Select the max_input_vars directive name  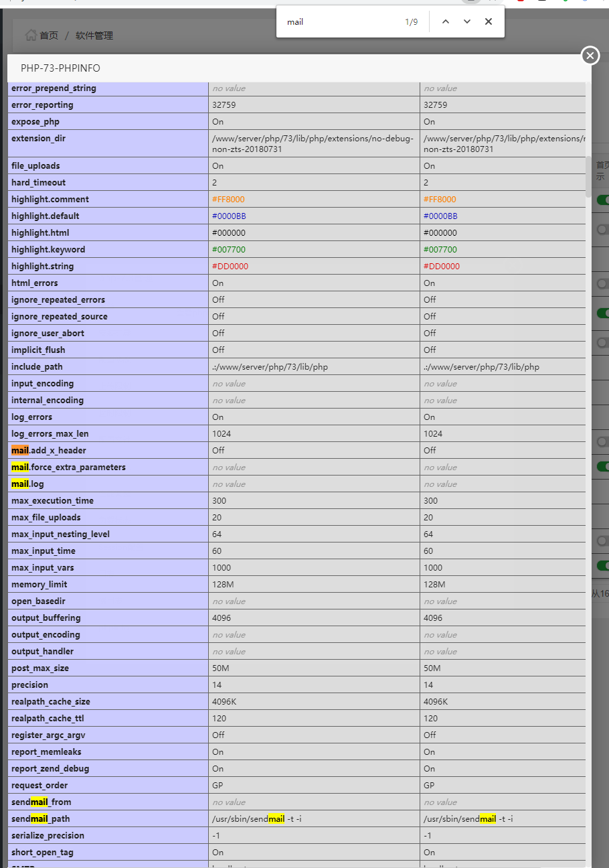point(43,567)
